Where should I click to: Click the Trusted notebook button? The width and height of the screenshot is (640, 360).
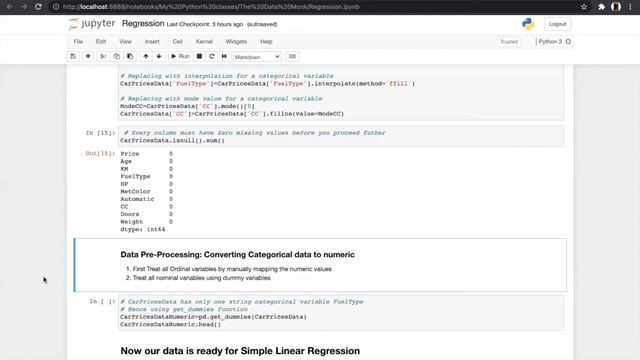pos(509,42)
